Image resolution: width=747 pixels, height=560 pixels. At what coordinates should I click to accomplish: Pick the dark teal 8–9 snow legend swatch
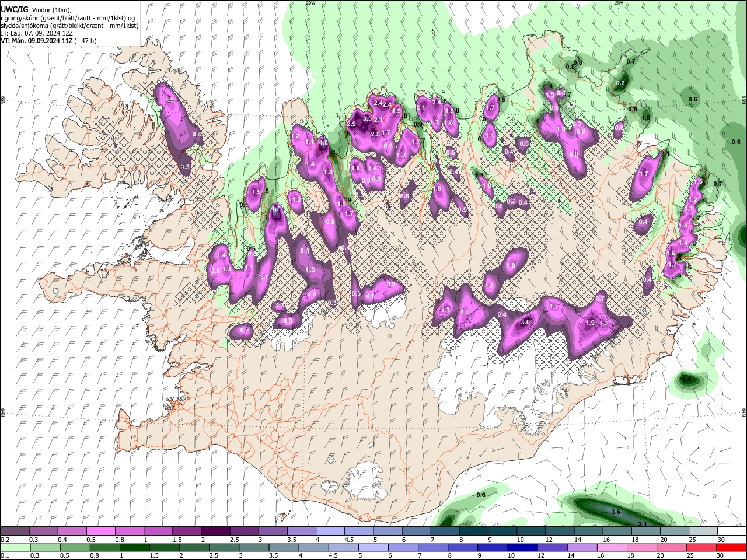click(x=474, y=531)
